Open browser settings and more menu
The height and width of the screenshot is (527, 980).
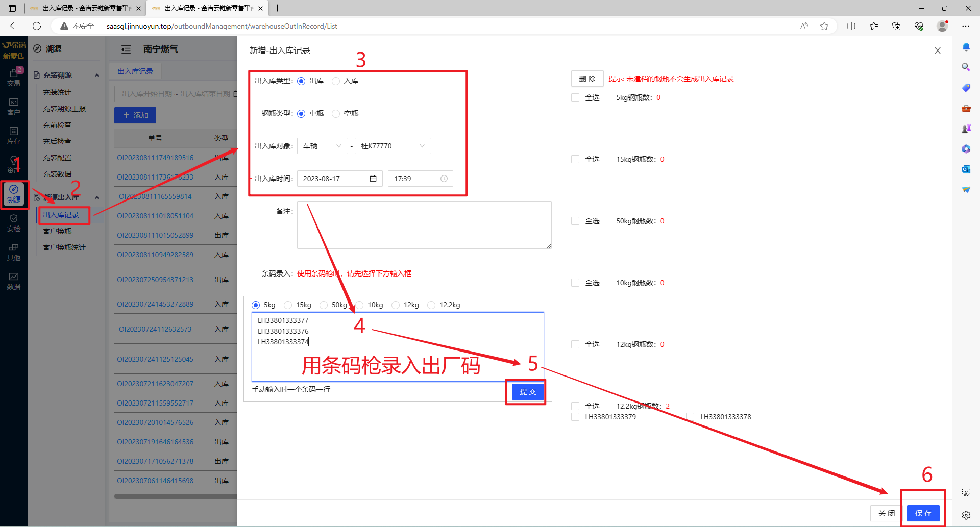coord(966,26)
